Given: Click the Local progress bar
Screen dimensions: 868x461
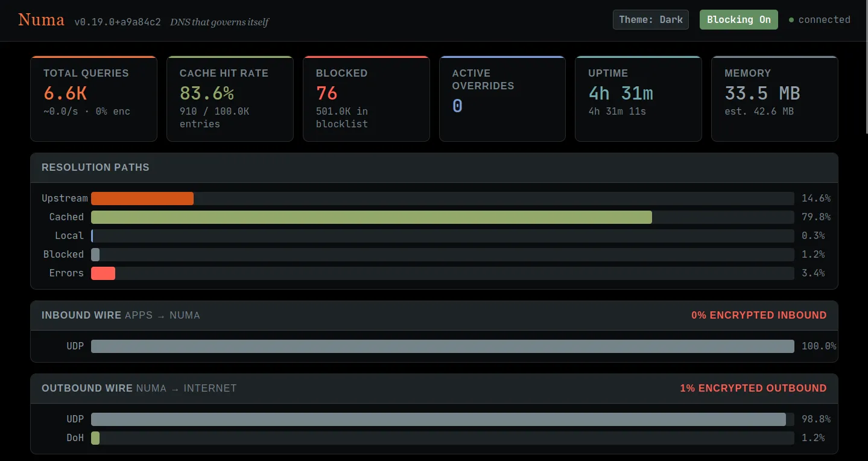Looking at the screenshot, I should [92, 236].
